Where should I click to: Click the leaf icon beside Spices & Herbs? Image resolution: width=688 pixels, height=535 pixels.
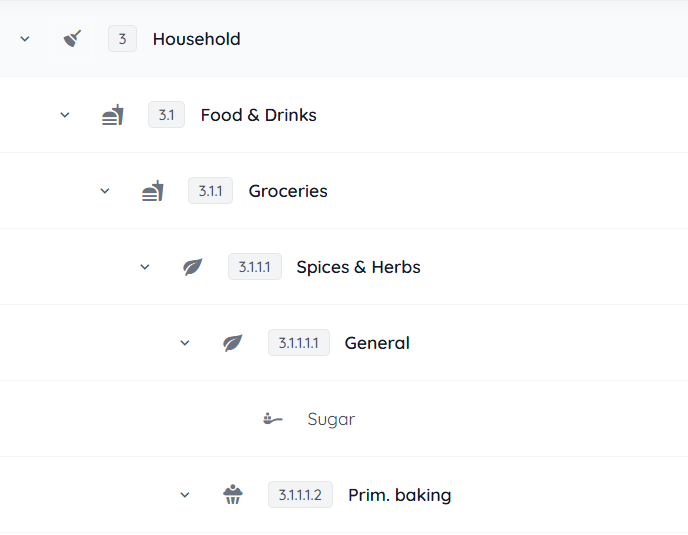[193, 267]
